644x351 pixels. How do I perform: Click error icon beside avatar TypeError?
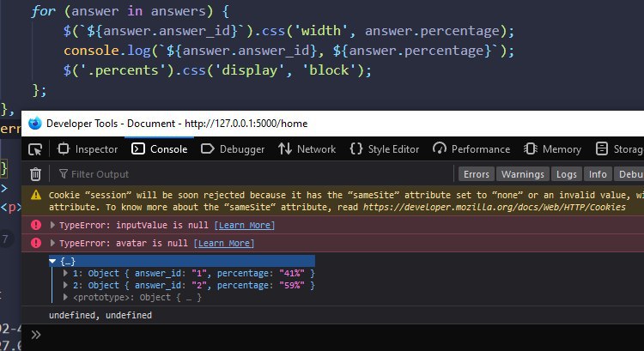pos(36,243)
